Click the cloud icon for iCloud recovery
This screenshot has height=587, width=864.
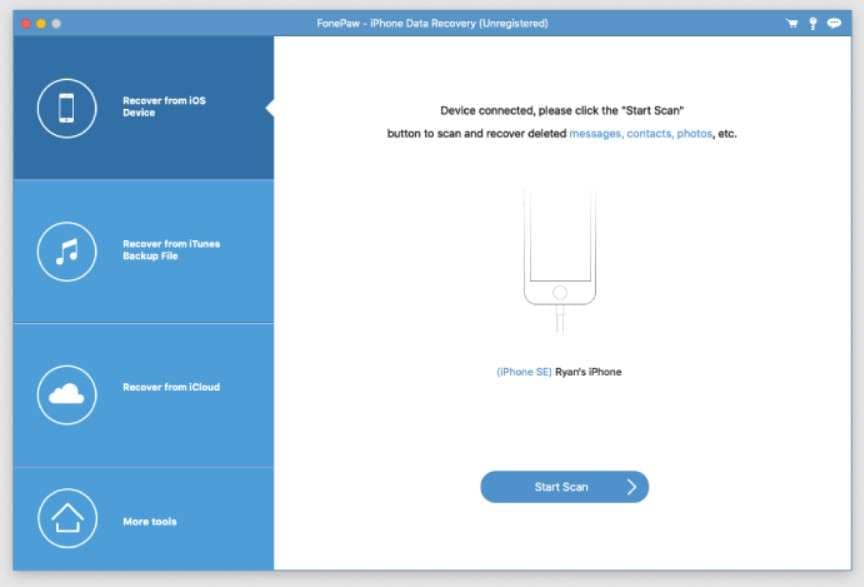coord(67,395)
